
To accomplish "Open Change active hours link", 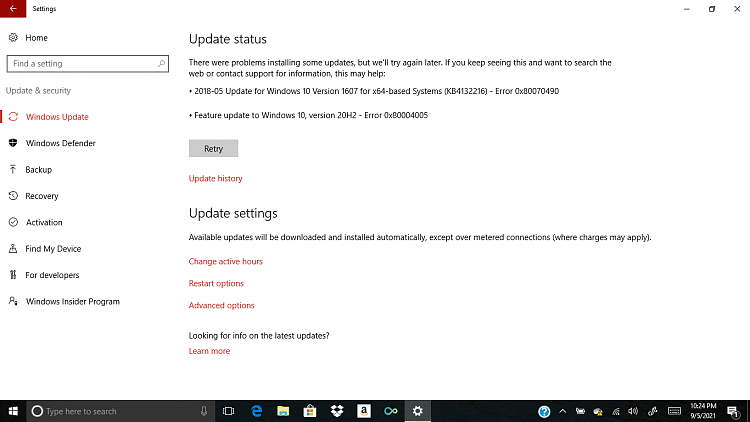I will 225,261.
